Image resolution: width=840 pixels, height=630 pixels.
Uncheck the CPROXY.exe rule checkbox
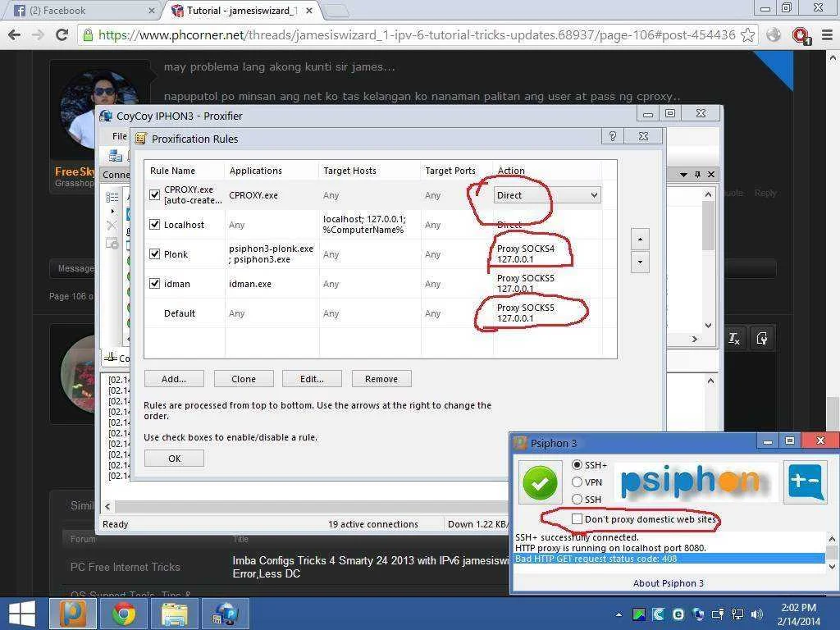pos(154,195)
